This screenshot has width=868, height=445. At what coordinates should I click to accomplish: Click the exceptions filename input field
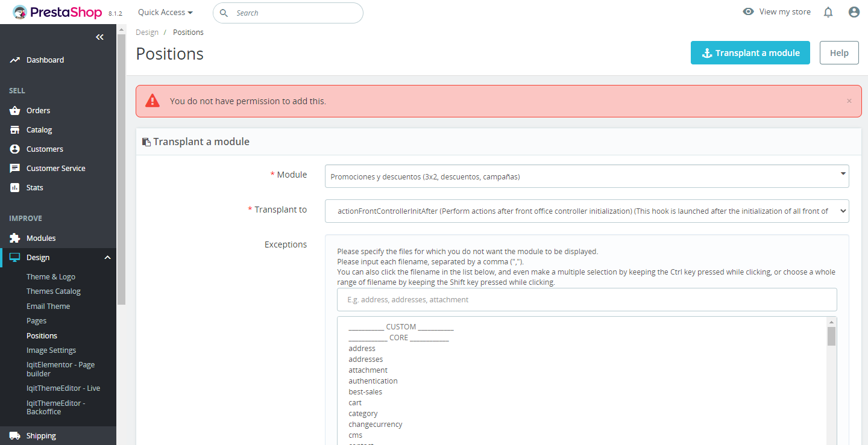point(587,300)
